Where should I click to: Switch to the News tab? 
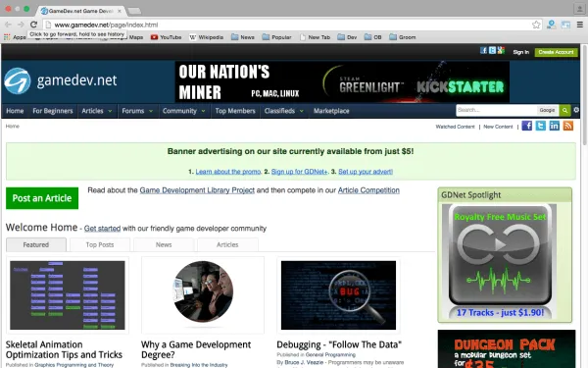pos(164,244)
